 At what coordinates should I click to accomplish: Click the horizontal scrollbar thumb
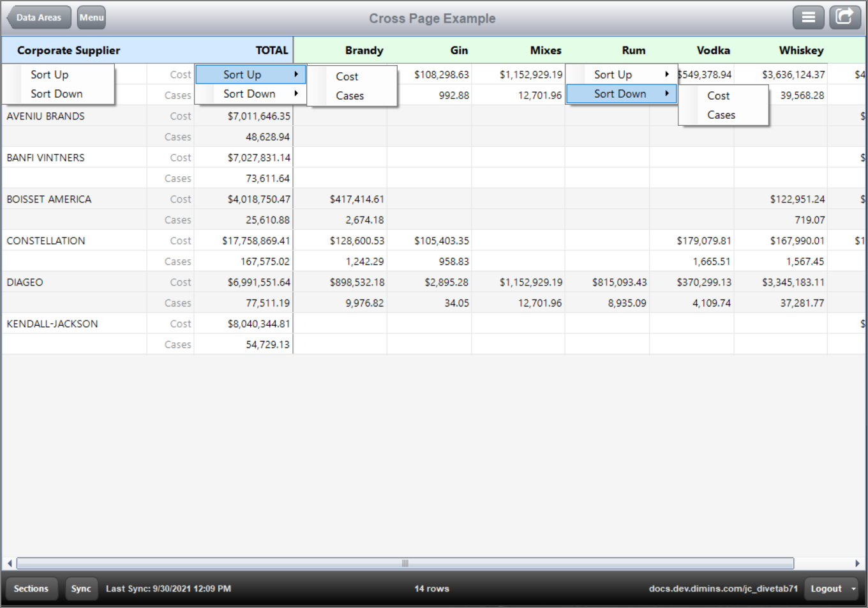pyautogui.click(x=404, y=563)
